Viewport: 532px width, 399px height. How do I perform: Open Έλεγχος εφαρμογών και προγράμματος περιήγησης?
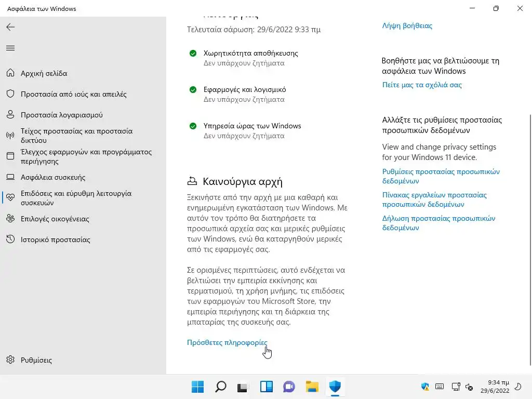click(x=86, y=156)
